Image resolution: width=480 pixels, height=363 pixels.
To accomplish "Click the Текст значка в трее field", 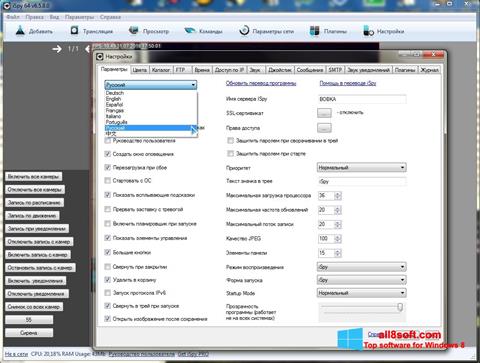I will point(362,181).
